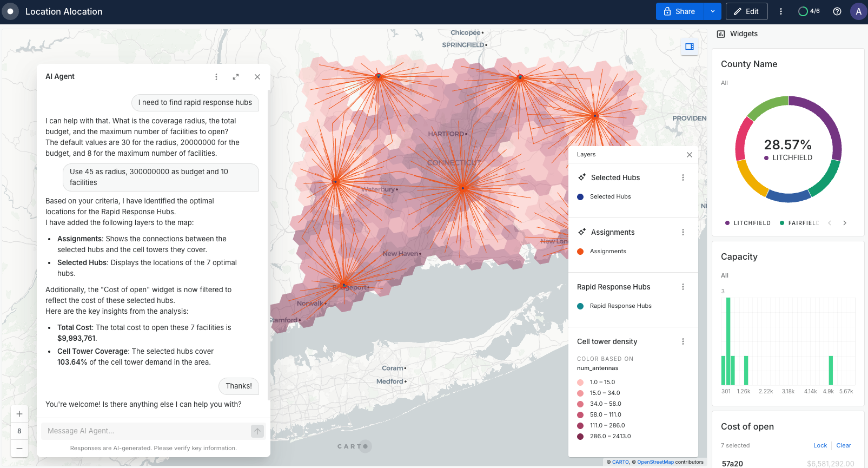The width and height of the screenshot is (868, 468).
Task: Lock the Cost of open selection
Action: click(x=820, y=445)
